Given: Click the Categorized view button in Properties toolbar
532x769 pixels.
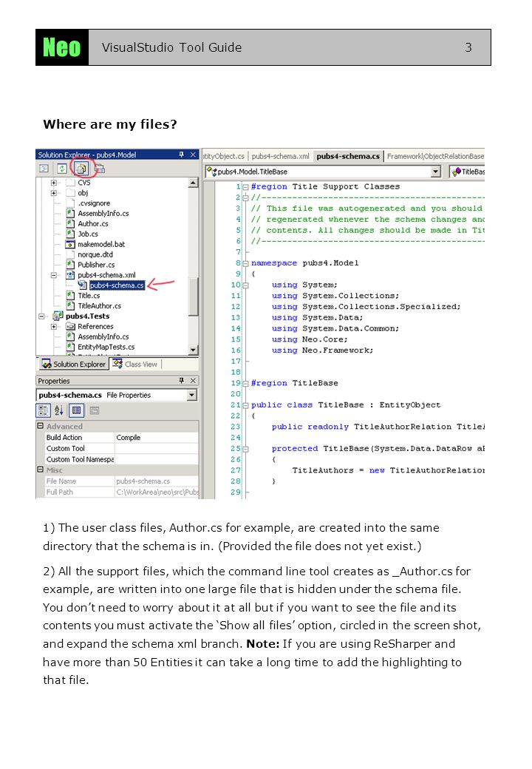Looking at the screenshot, I should [x=44, y=410].
